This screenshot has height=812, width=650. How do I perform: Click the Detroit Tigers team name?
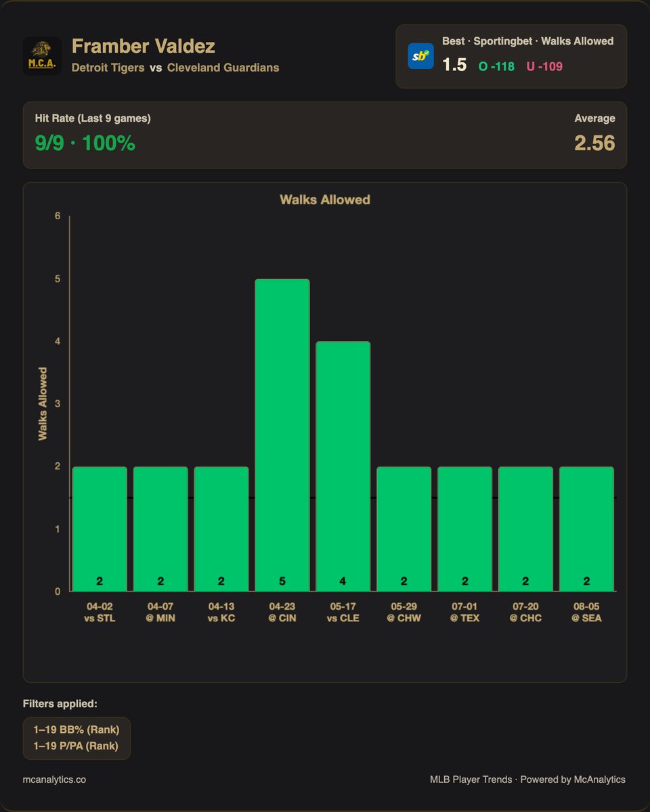(108, 68)
